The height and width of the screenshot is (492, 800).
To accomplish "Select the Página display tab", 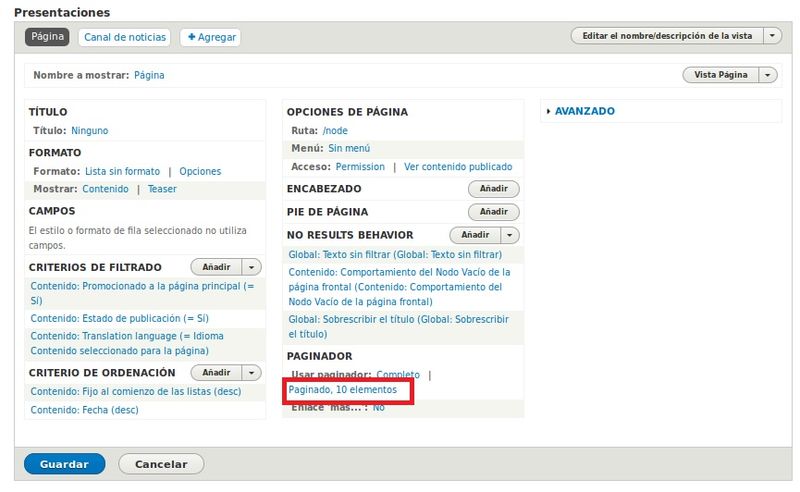I will point(47,37).
